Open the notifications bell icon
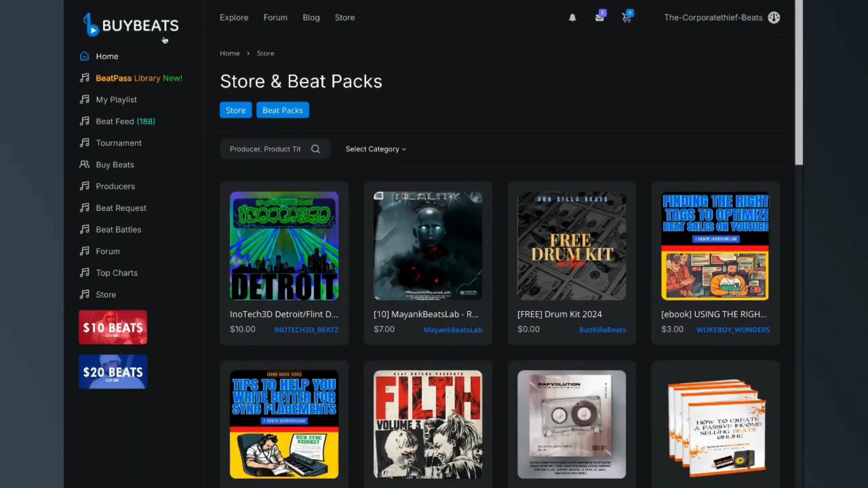This screenshot has height=488, width=868. click(572, 18)
